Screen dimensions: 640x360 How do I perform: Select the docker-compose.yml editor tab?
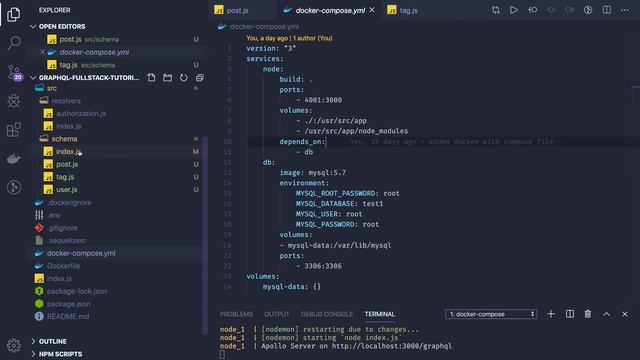330,10
